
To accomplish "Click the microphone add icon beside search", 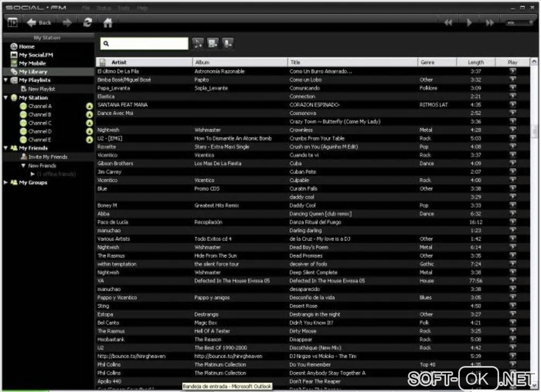I will [x=228, y=43].
